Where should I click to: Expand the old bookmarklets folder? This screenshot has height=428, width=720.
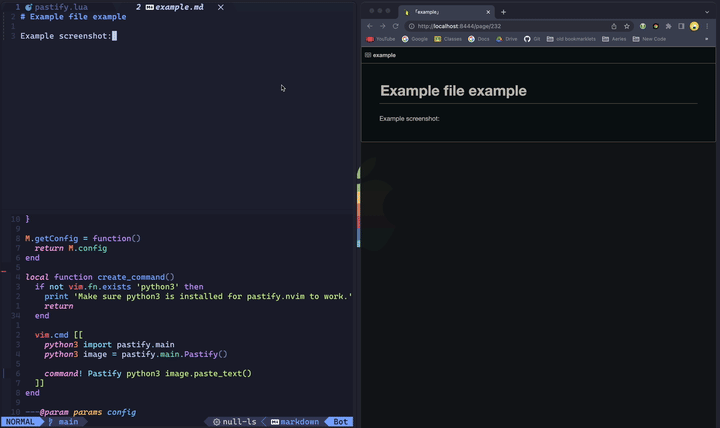click(571, 39)
